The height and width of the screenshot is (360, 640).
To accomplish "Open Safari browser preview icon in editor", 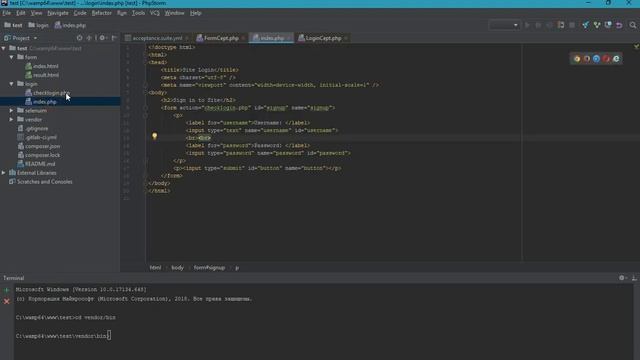I will [596, 59].
